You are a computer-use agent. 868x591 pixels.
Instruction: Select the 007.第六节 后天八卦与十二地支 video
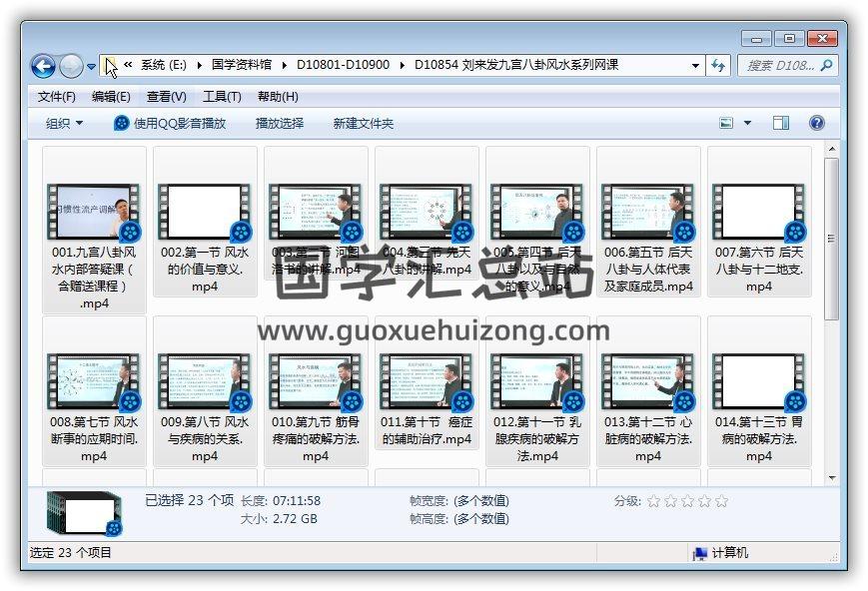click(x=759, y=222)
